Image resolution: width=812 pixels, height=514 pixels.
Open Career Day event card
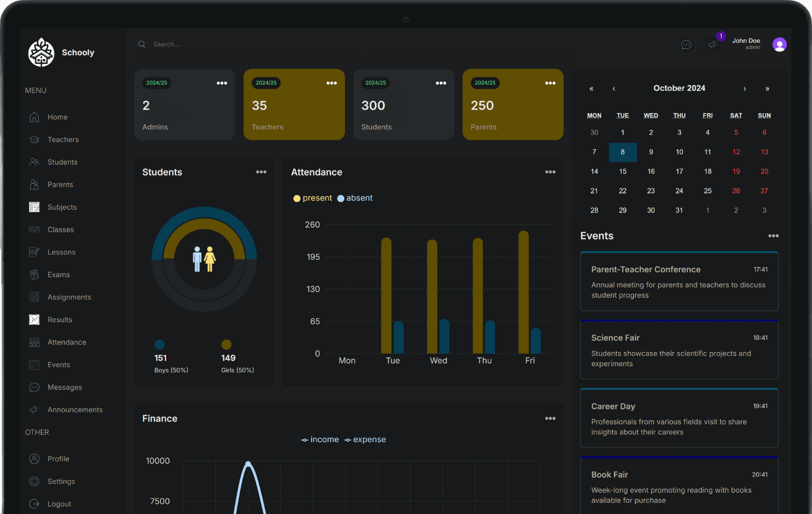pyautogui.click(x=679, y=418)
